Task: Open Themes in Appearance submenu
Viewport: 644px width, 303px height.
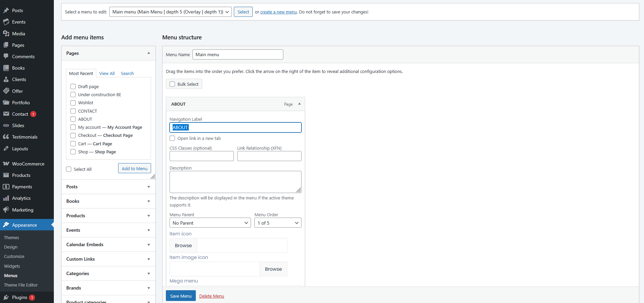Action: point(11,237)
